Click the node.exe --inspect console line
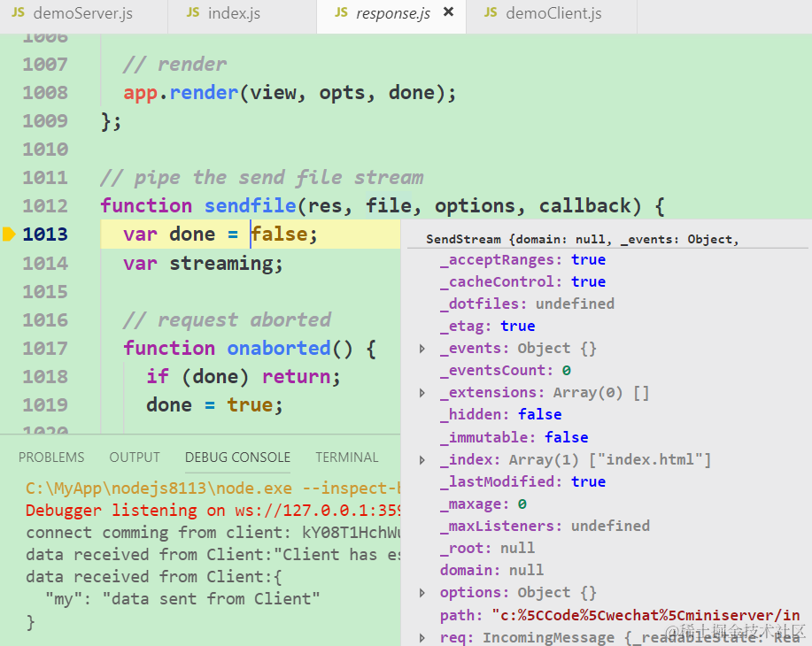The width and height of the screenshot is (812, 646). pos(213,488)
